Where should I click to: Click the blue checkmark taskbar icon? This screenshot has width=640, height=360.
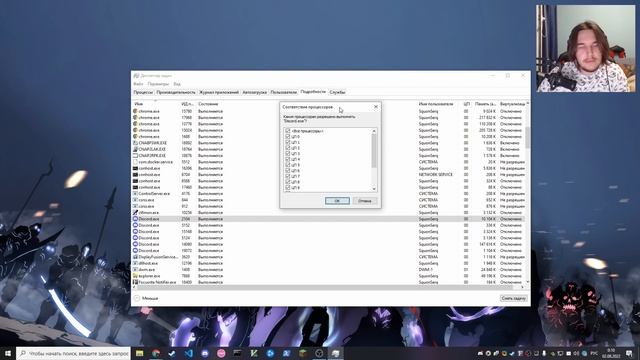click(172, 353)
